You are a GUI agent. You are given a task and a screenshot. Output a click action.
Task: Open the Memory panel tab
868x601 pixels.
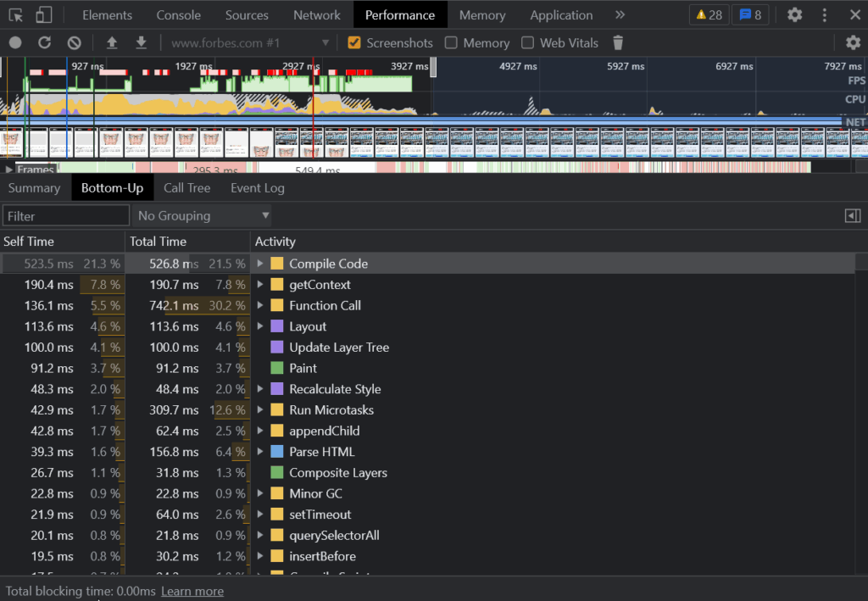pyautogui.click(x=481, y=14)
